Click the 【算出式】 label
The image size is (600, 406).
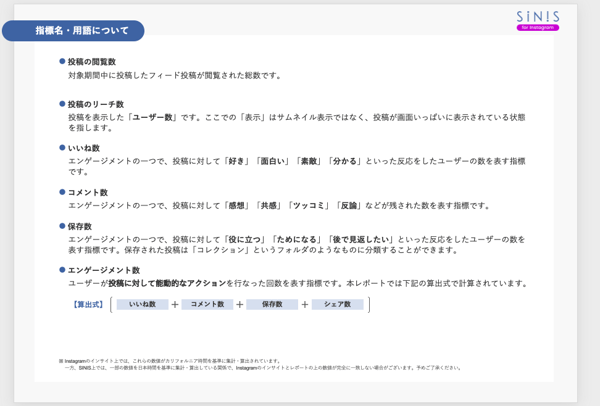[x=88, y=305]
